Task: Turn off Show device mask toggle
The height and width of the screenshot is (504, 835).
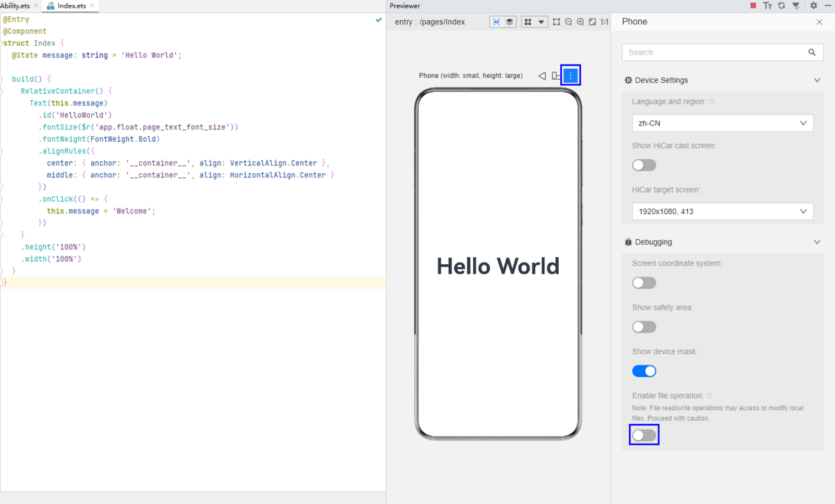Action: [x=644, y=371]
